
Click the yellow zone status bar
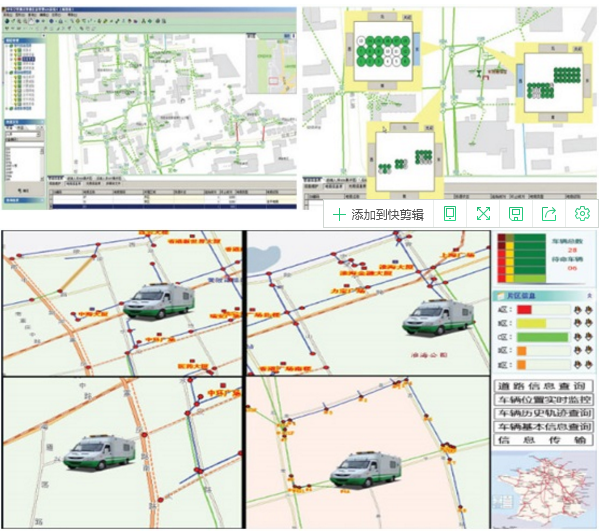532,324
